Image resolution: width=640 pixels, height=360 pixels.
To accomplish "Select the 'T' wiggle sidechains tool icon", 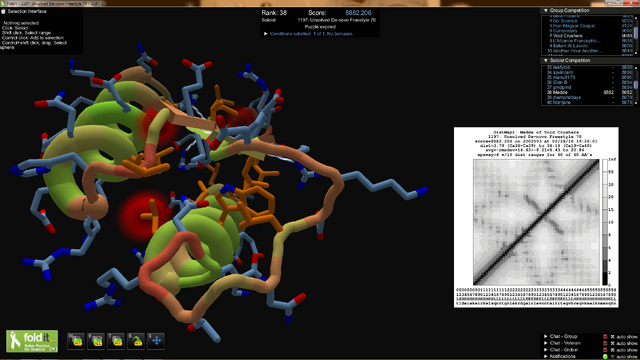I will click(116, 341).
